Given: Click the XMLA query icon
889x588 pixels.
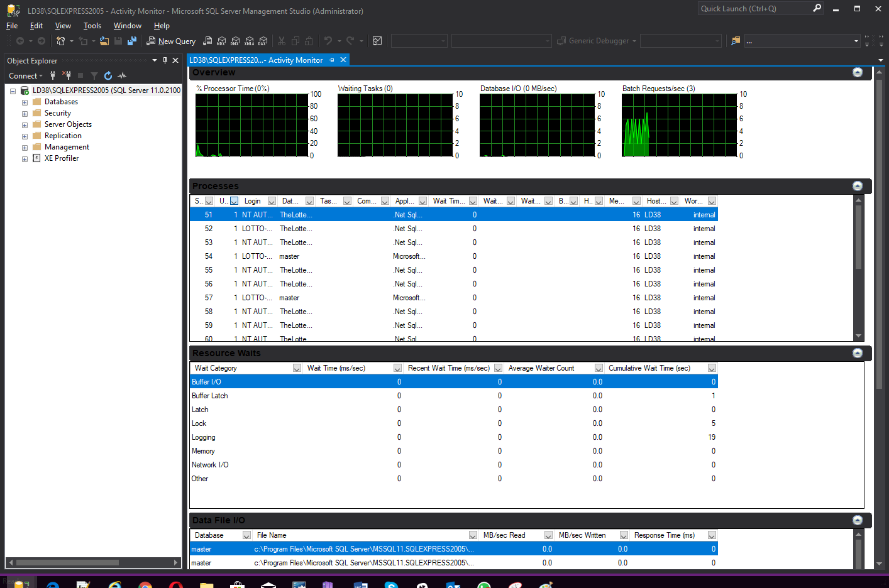Looking at the screenshot, I should 249,41.
